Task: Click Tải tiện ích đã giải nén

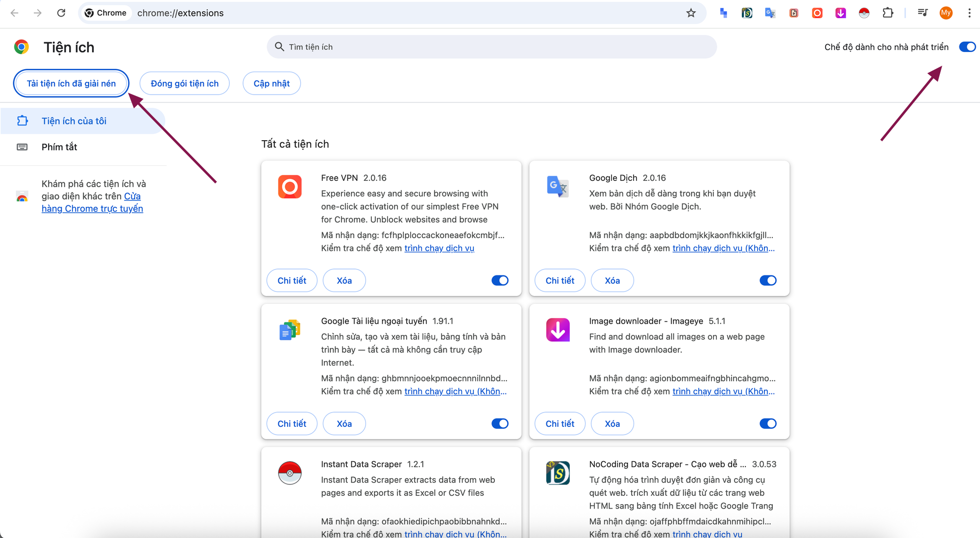Action: point(71,83)
